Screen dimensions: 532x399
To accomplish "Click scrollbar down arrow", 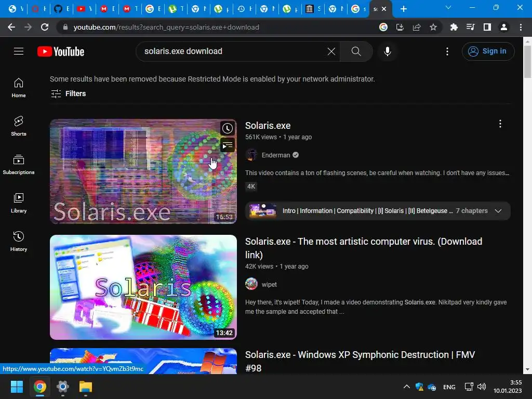I will pos(527,369).
